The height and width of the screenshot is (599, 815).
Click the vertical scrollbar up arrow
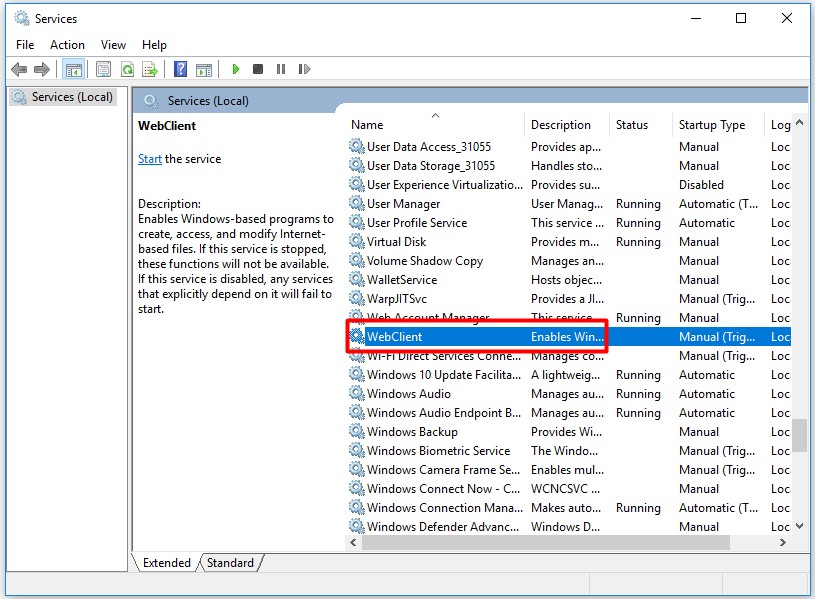(799, 123)
